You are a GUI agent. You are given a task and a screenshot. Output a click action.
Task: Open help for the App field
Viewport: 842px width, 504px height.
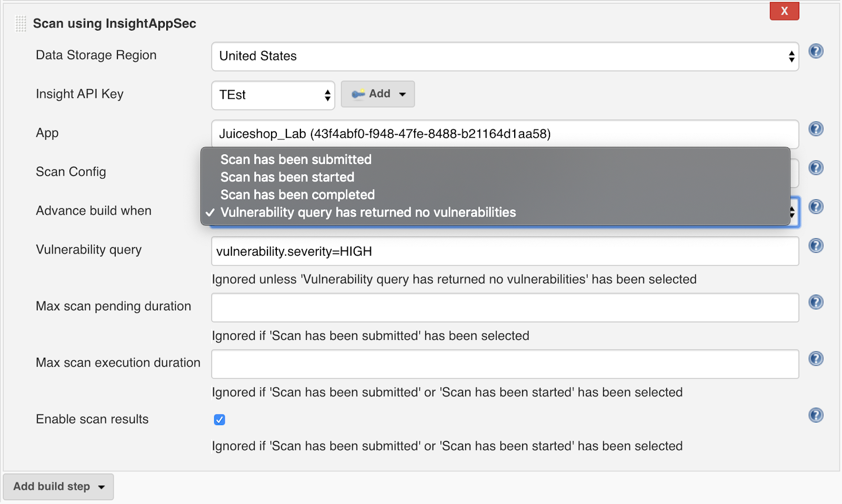click(816, 129)
